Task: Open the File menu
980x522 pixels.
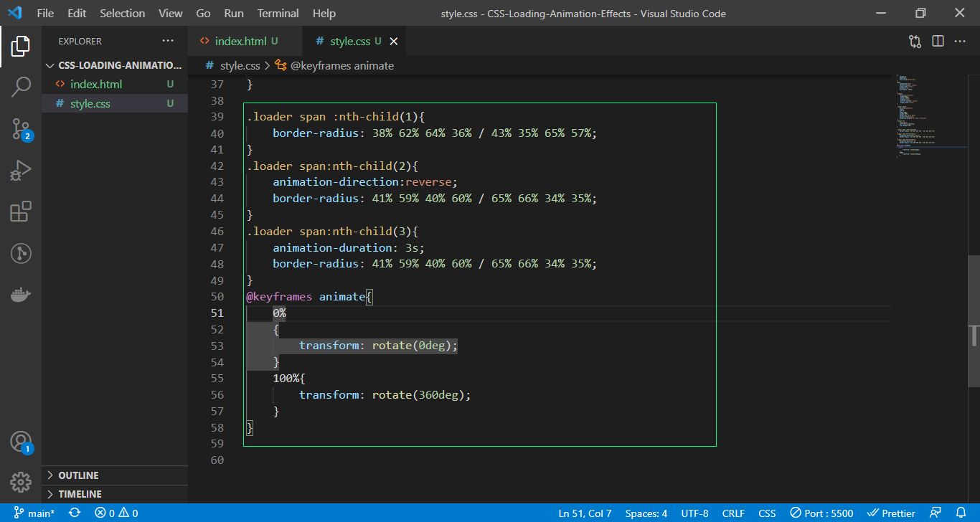Action: coord(44,13)
